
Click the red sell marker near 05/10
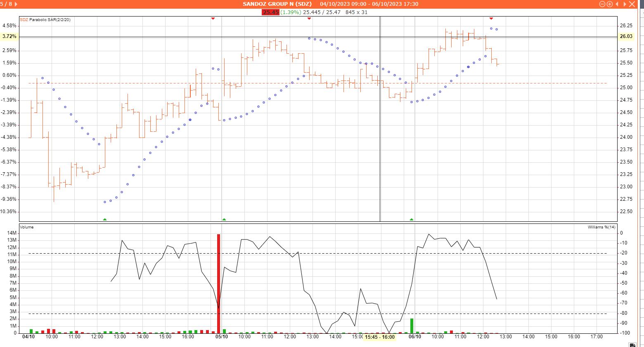pos(213,19)
